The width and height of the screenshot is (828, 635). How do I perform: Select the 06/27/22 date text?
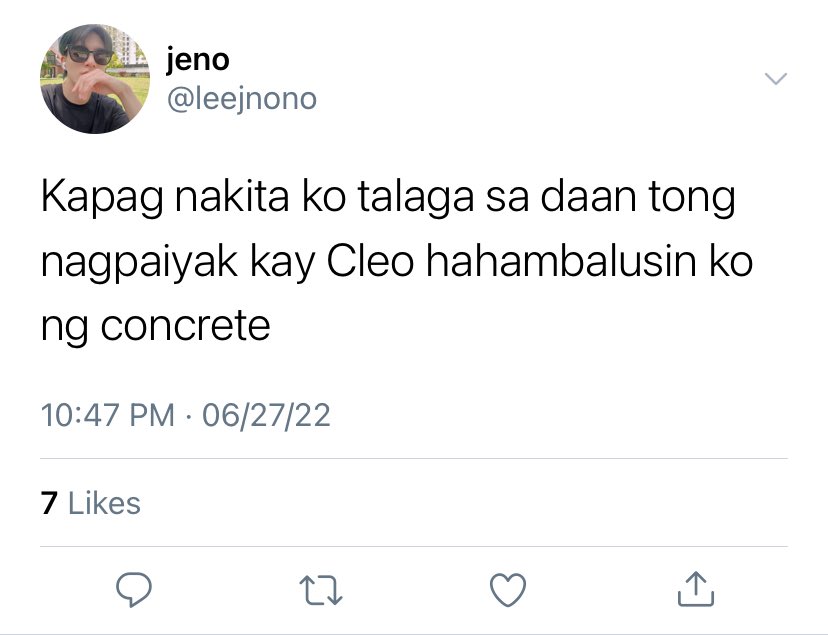click(x=266, y=415)
